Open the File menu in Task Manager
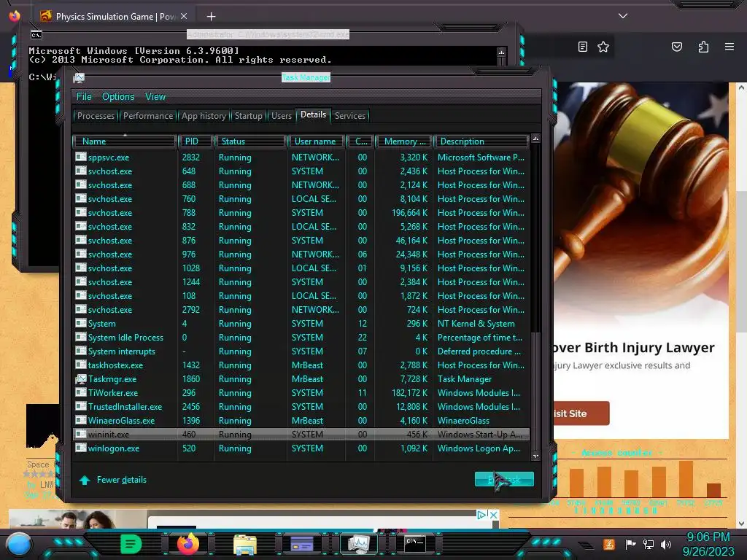 [x=84, y=97]
